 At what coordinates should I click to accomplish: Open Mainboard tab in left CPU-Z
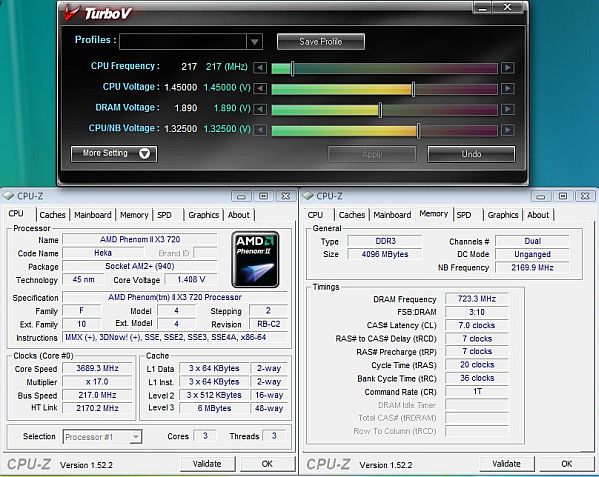(x=93, y=215)
